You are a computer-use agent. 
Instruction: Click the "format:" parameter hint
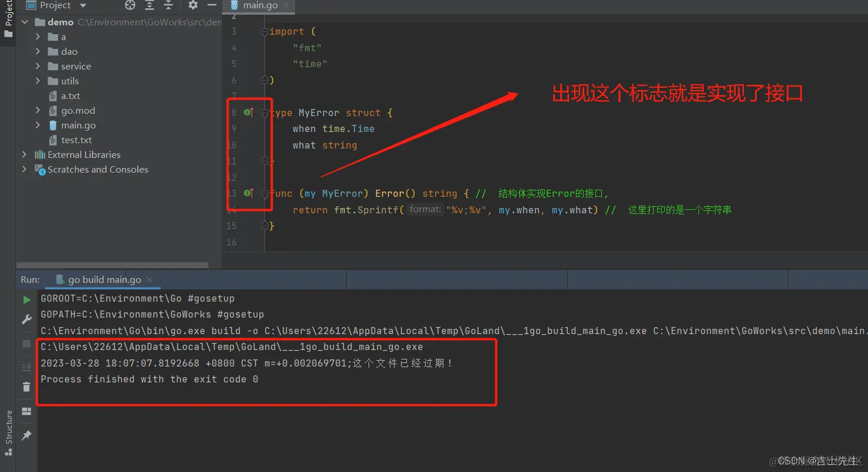425,209
